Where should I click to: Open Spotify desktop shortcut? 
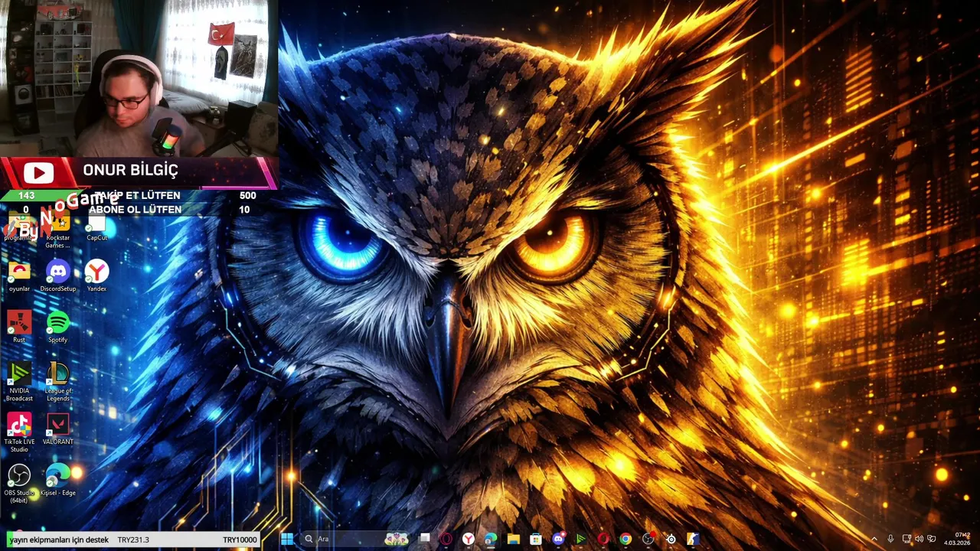(x=57, y=328)
